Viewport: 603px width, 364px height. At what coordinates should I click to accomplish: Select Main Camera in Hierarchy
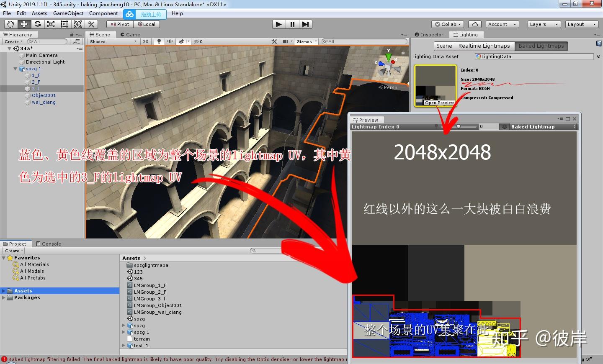click(41, 55)
